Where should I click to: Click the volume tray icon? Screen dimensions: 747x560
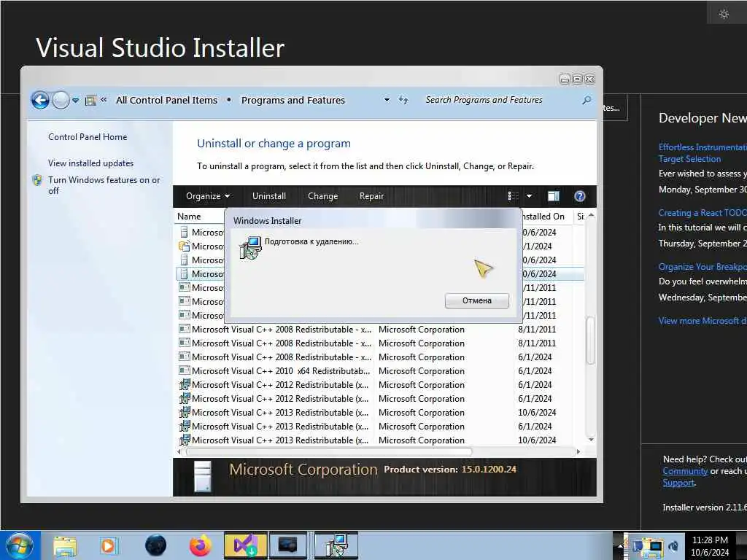(673, 546)
